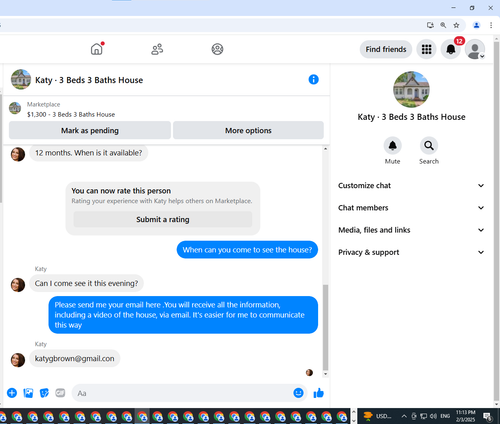Open the Windows notification center icon
This screenshot has height=424, width=500.
[488, 416]
